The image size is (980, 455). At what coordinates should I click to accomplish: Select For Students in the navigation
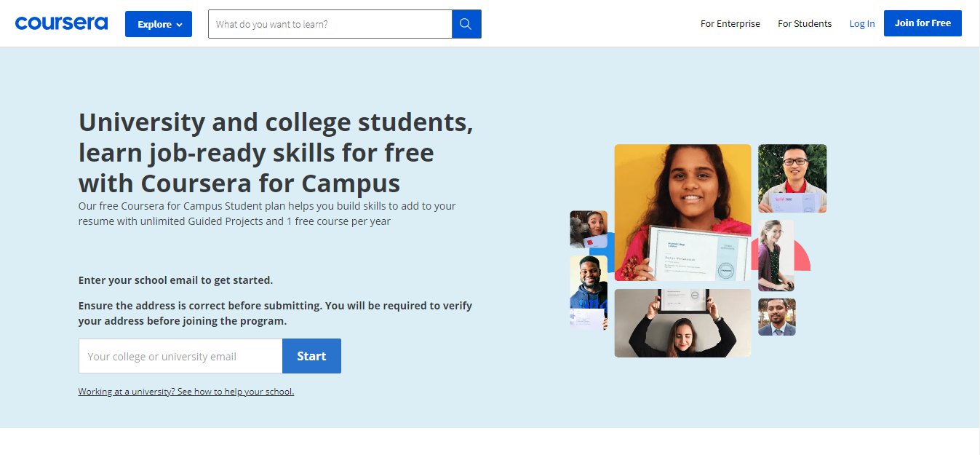[804, 23]
